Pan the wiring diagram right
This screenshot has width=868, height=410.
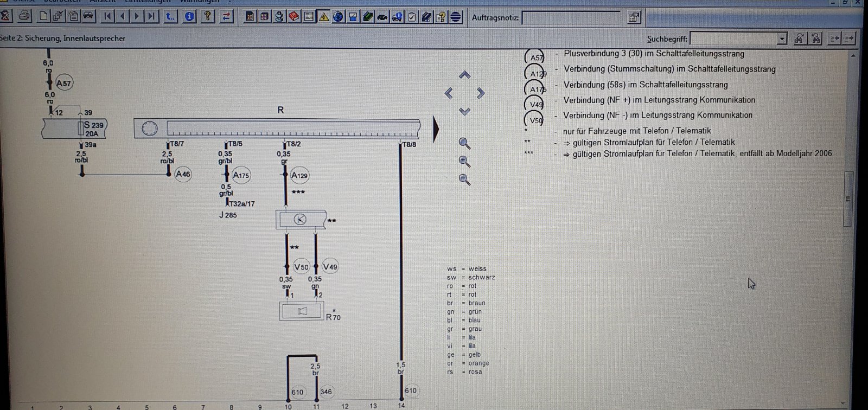coord(481,93)
